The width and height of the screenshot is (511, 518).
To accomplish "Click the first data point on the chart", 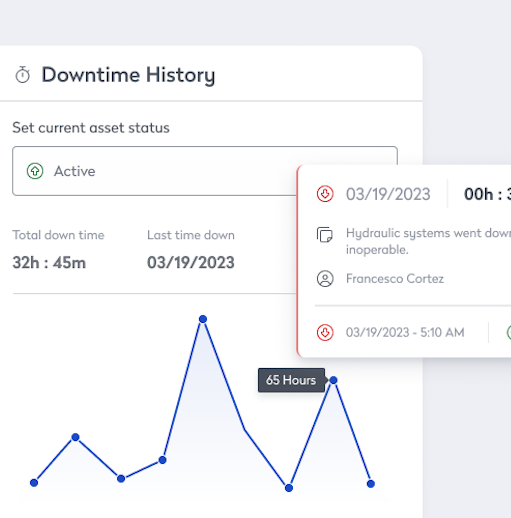I will [x=34, y=483].
